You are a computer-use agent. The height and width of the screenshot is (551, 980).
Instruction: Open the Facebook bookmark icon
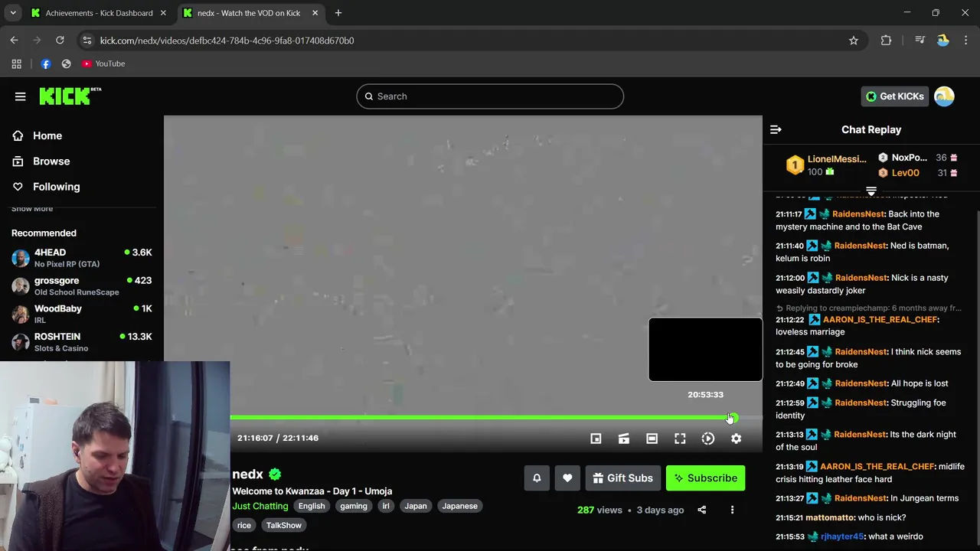tap(45, 64)
